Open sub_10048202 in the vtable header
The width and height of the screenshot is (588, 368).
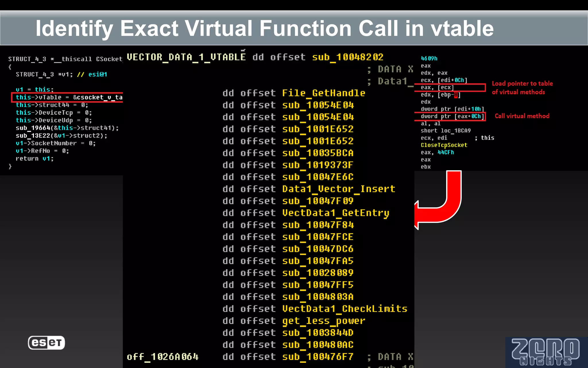pos(348,57)
